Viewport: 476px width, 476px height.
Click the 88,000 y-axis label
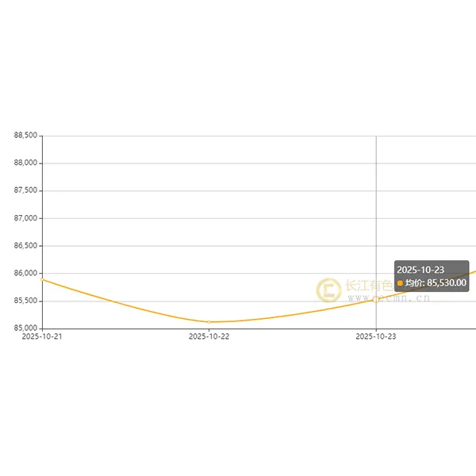pyautogui.click(x=25, y=163)
